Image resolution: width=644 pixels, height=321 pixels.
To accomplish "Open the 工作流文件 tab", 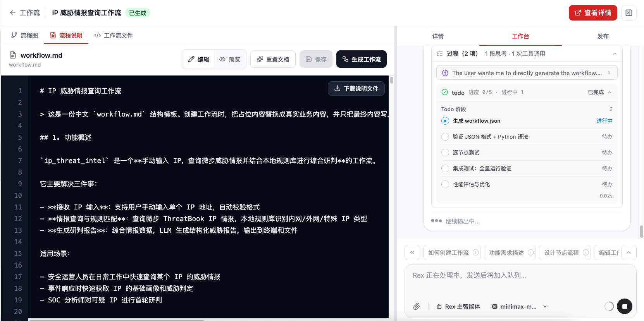I will [114, 35].
